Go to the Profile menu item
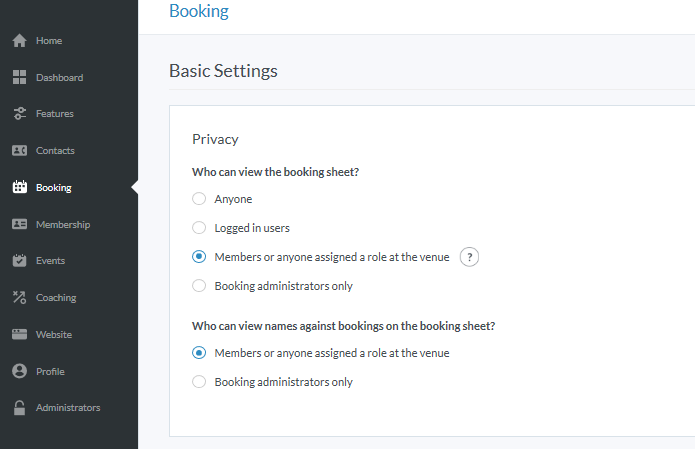The height and width of the screenshot is (449, 695). tap(50, 372)
